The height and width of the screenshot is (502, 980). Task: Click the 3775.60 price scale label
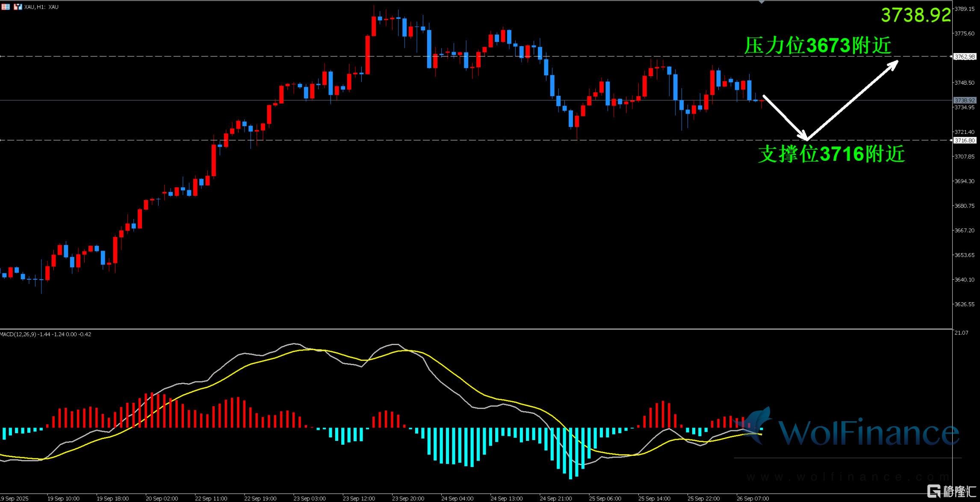point(965,33)
